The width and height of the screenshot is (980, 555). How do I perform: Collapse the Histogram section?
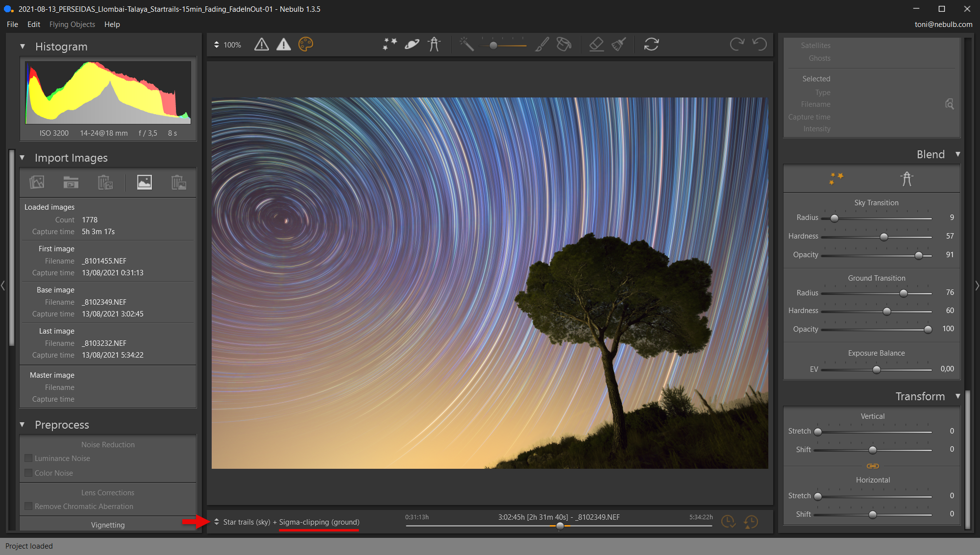(x=23, y=47)
